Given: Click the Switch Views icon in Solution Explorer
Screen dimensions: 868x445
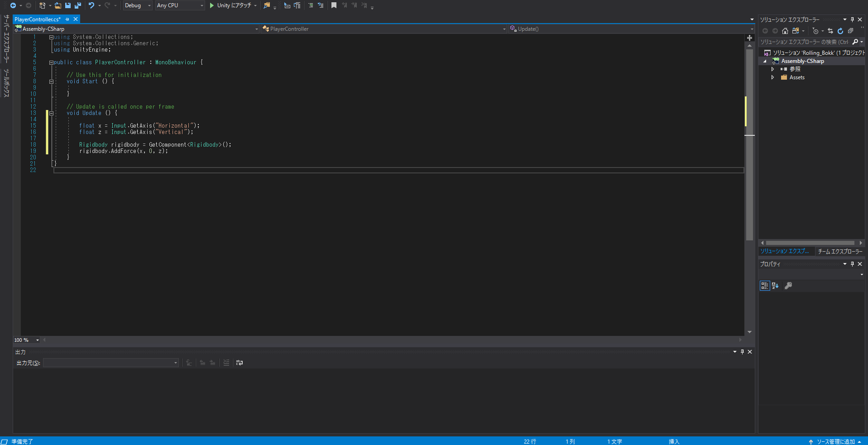Looking at the screenshot, I should (x=796, y=31).
